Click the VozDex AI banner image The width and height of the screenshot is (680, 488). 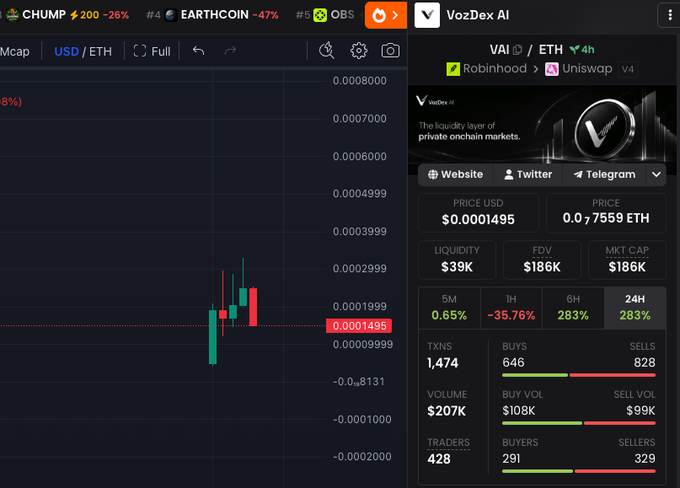pyautogui.click(x=542, y=125)
